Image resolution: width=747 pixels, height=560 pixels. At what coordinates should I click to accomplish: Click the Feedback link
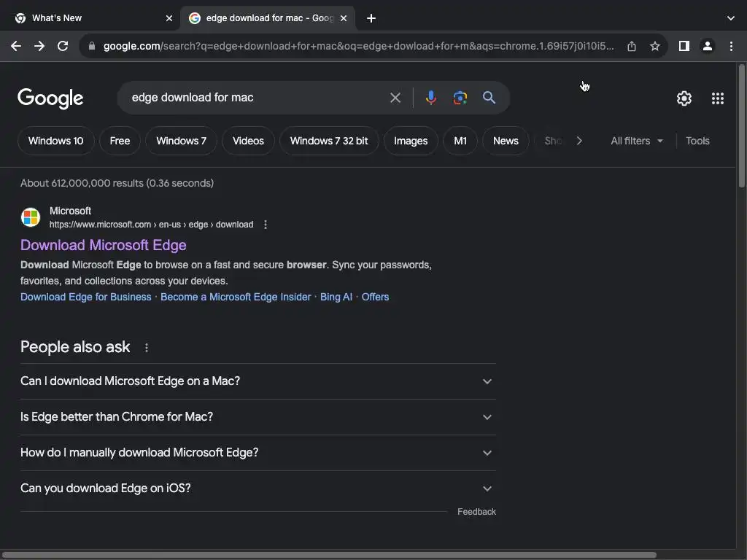pos(476,511)
